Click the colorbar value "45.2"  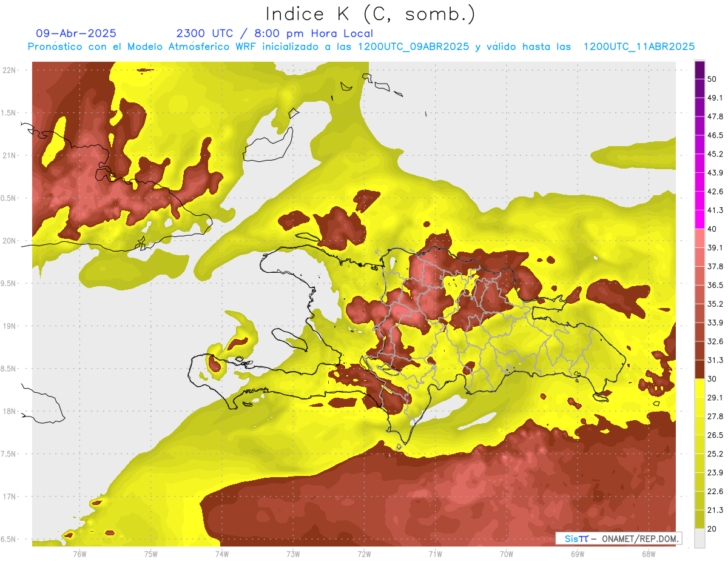tap(715, 154)
